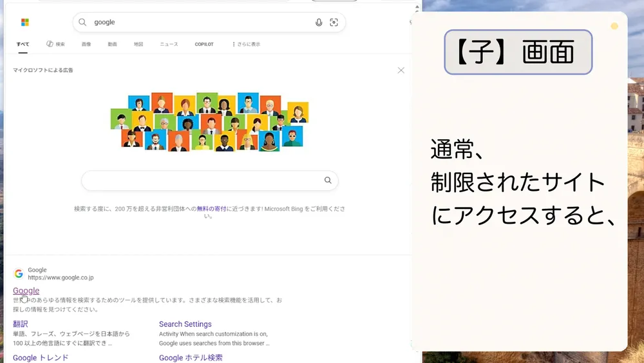644x363 pixels.
Task: Open the 地図 tab
Action: 138,44
